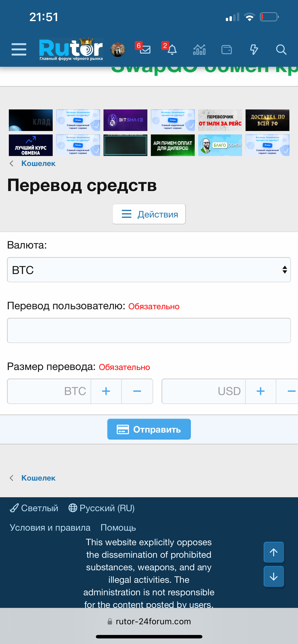Open search with the magnifier icon
The height and width of the screenshot is (644, 298).
pyautogui.click(x=281, y=50)
